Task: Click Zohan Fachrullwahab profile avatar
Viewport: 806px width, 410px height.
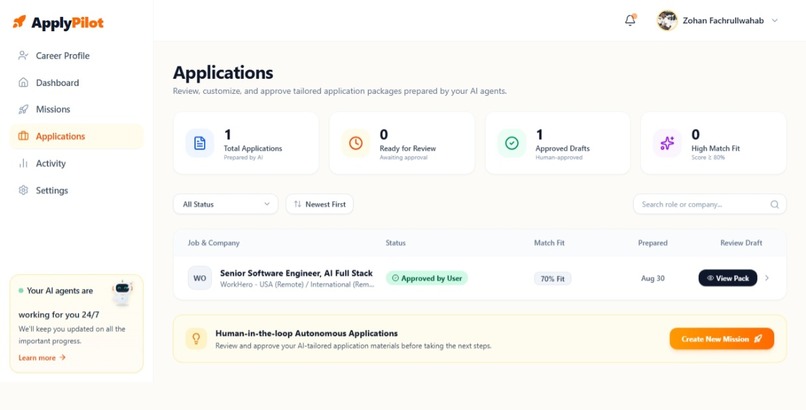Action: click(667, 21)
